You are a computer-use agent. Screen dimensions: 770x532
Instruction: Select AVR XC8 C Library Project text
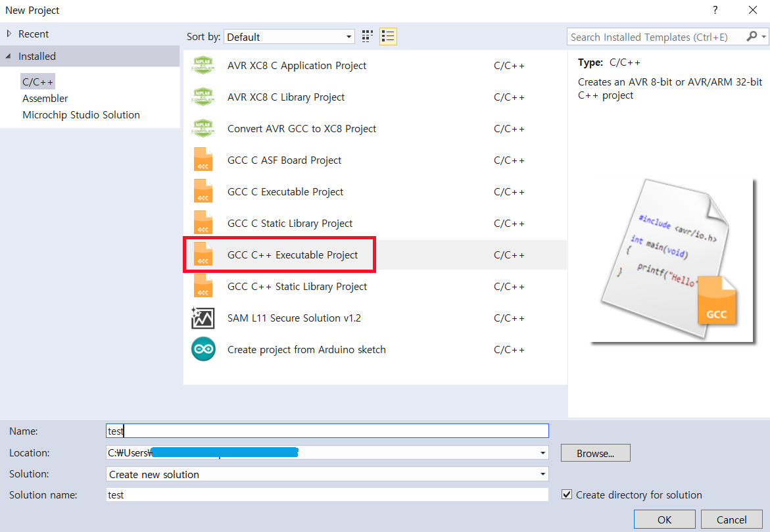pyautogui.click(x=286, y=97)
